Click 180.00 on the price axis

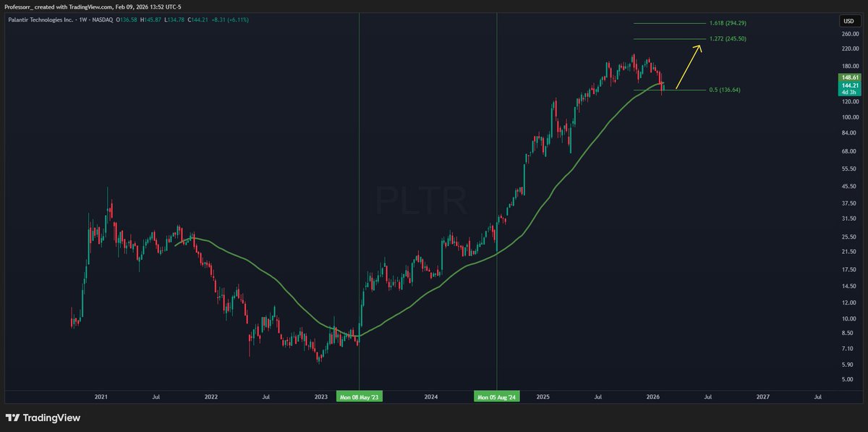point(850,67)
